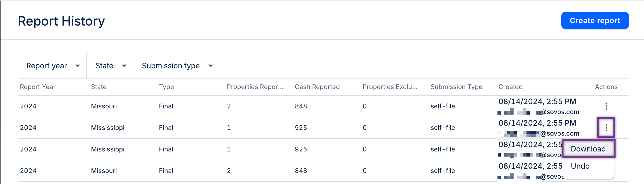Image resolution: width=644 pixels, height=184 pixels.
Task: Sort by Report Year column header
Action: point(38,87)
